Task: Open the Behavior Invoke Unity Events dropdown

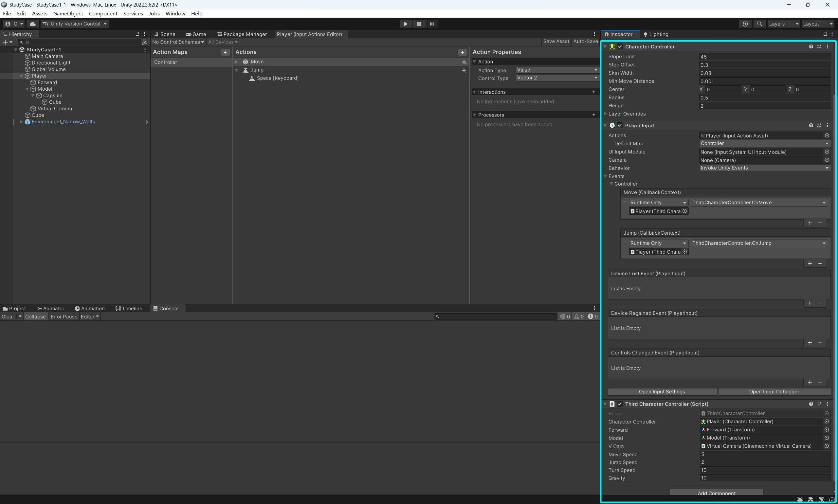Action: tap(764, 168)
